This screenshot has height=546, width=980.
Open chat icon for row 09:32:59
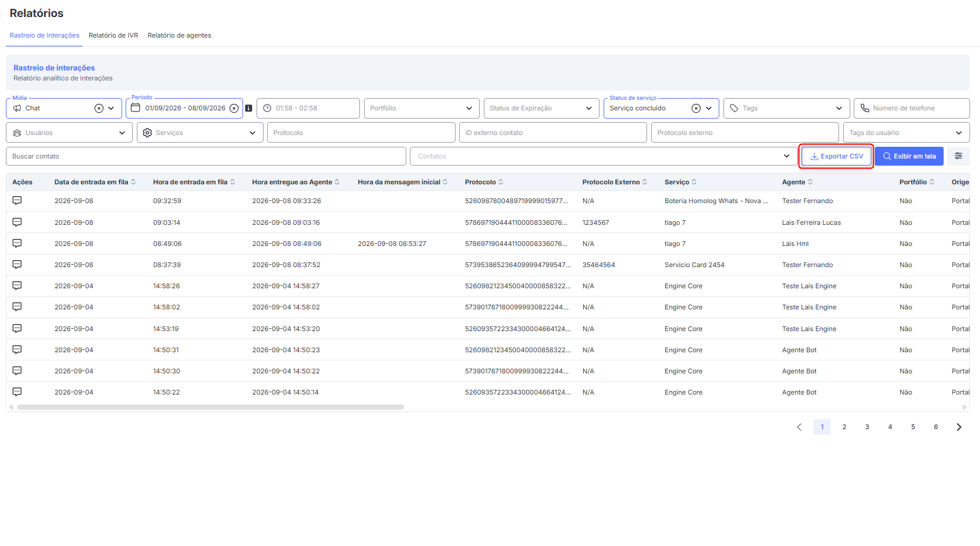[17, 201]
